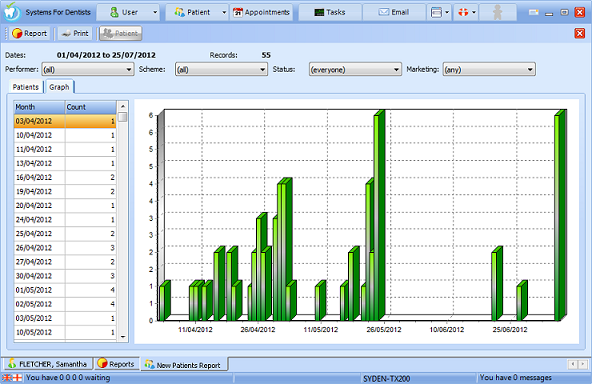Switch to New Patients Report tab

pos(183,365)
